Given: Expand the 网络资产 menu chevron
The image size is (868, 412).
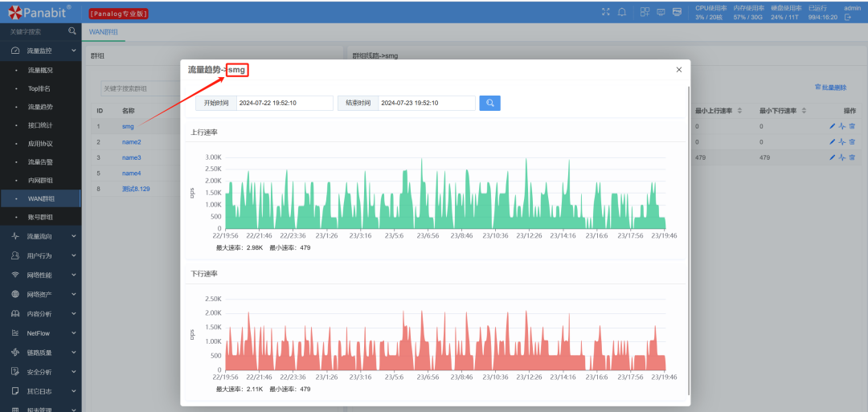Looking at the screenshot, I should click(74, 294).
